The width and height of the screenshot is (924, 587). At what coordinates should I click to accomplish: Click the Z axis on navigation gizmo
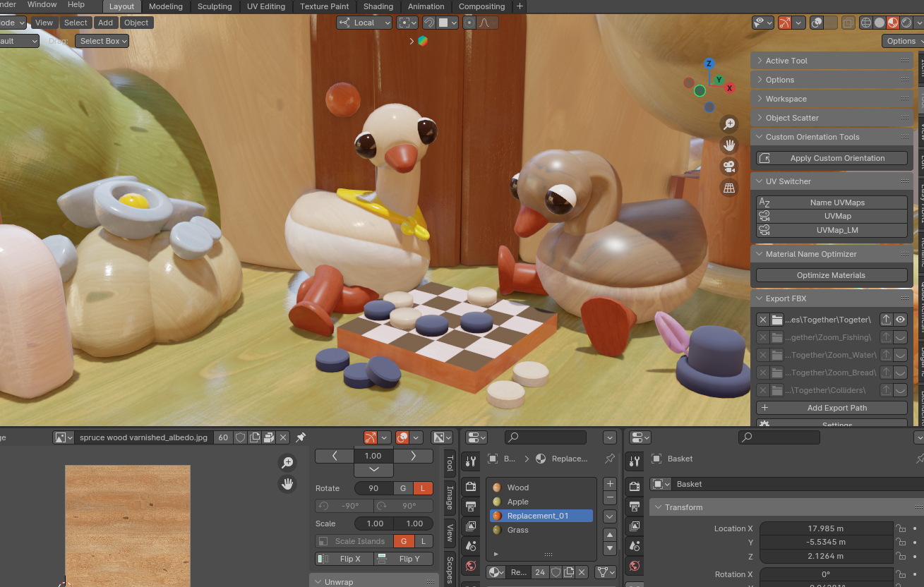pyautogui.click(x=709, y=63)
